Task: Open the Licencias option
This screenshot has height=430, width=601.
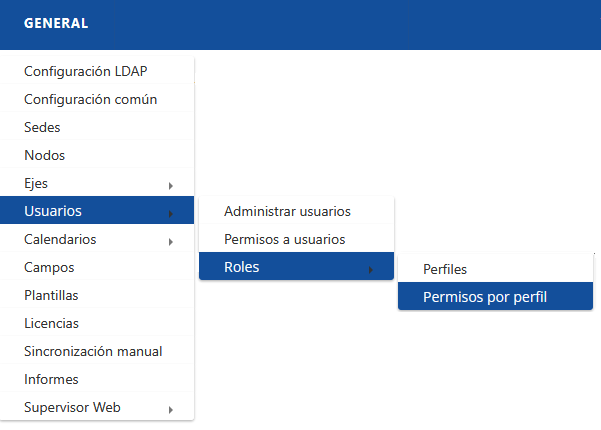Action: [51, 323]
